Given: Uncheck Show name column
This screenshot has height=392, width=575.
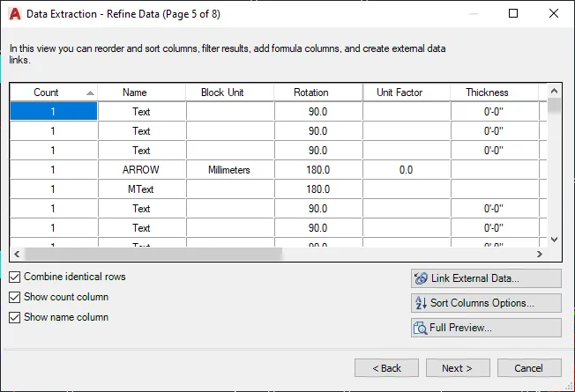Looking at the screenshot, I should tap(14, 317).
